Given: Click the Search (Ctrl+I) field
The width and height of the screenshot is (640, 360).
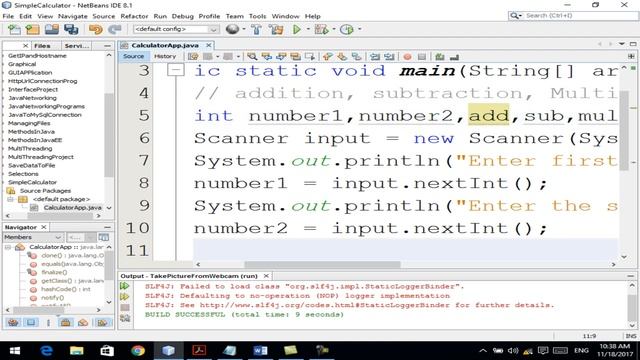Looking at the screenshot, I should pyautogui.click(x=573, y=16).
